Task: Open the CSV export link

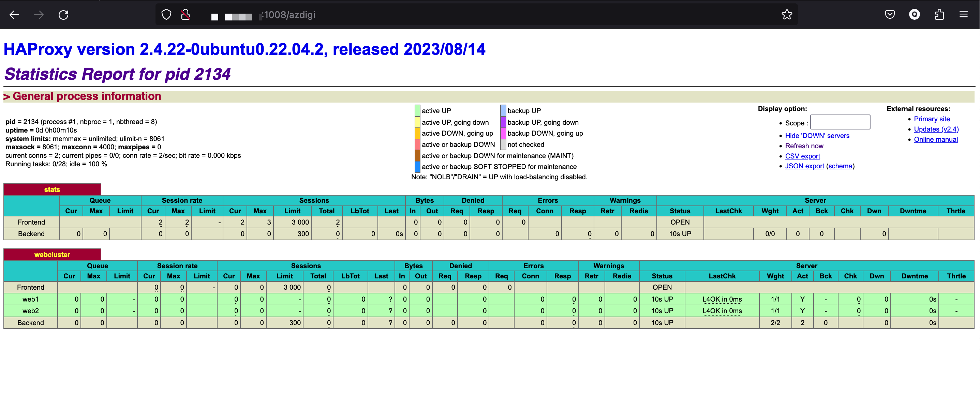Action: 802,156
